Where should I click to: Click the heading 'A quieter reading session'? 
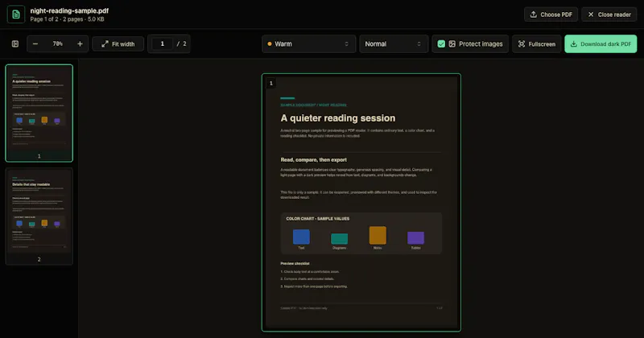[x=338, y=118]
